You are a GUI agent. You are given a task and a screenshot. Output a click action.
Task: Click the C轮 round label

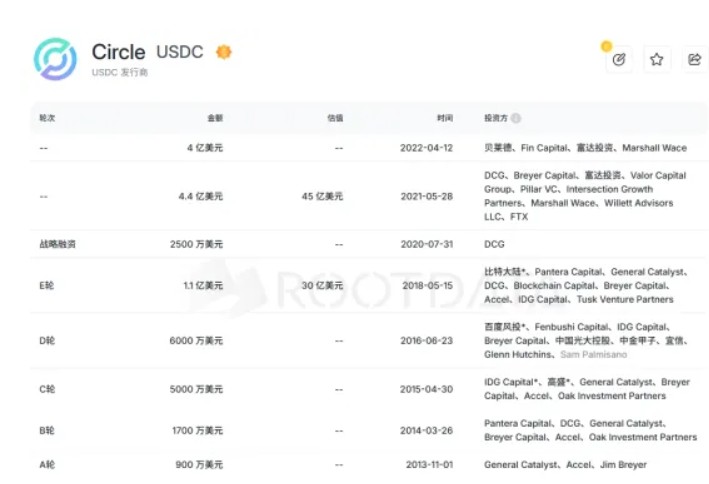point(47,389)
